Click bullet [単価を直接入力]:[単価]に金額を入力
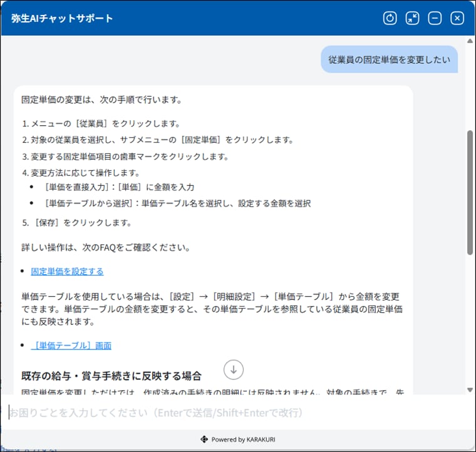 coord(119,187)
